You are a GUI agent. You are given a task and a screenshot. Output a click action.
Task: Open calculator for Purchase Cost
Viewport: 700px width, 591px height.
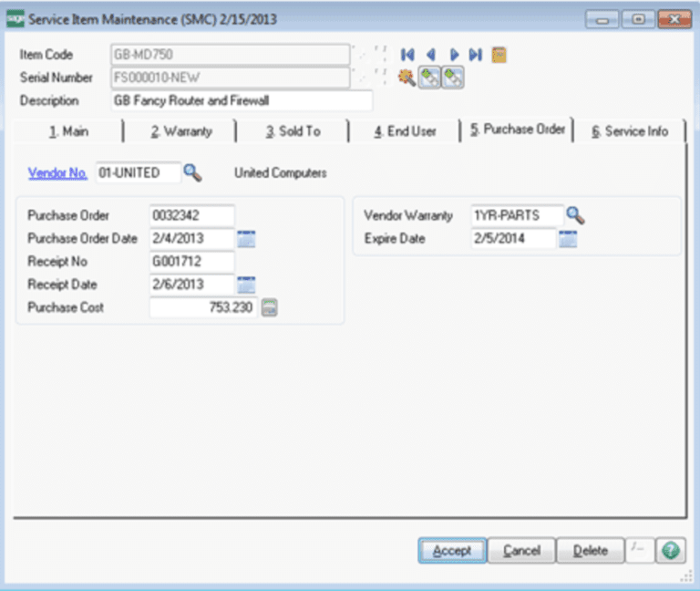click(269, 308)
